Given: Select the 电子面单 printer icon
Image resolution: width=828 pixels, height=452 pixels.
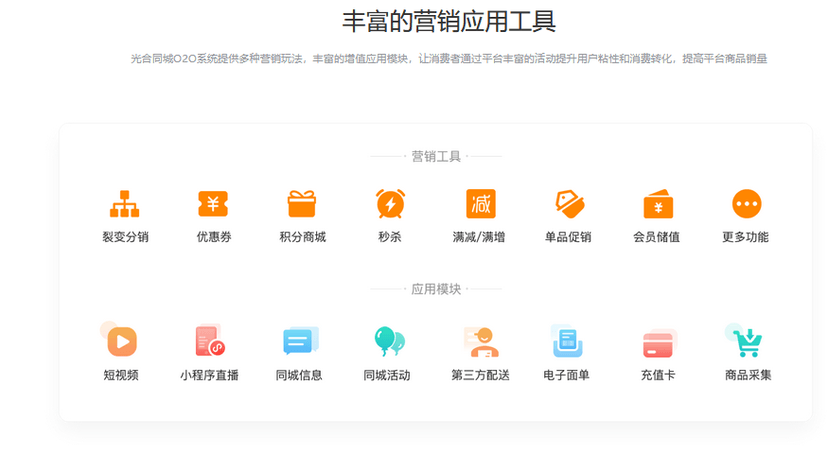Looking at the screenshot, I should (x=567, y=341).
